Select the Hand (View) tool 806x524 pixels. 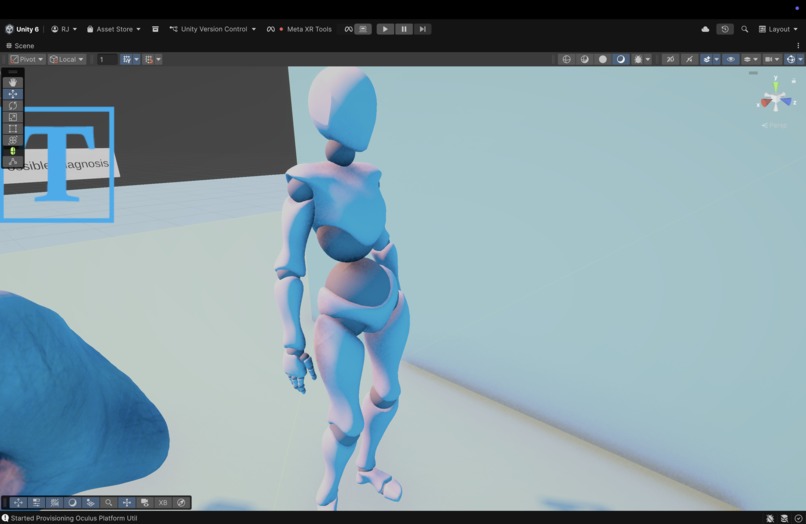point(13,82)
